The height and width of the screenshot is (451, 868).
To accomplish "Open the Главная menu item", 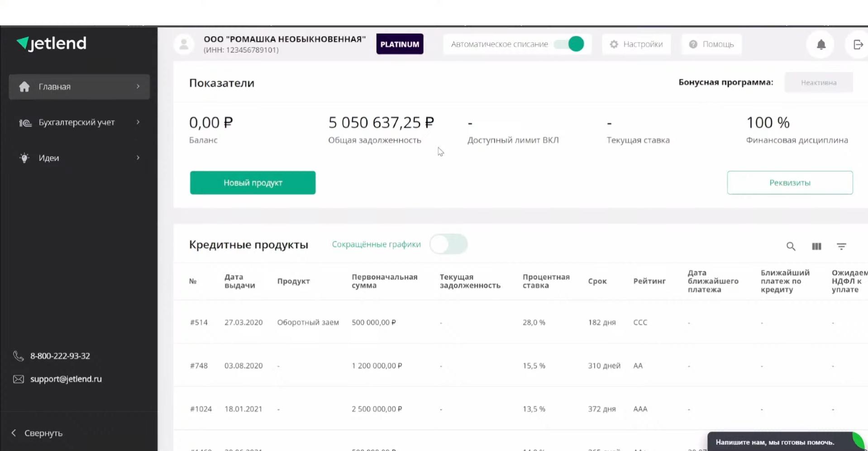I will pyautogui.click(x=79, y=86).
